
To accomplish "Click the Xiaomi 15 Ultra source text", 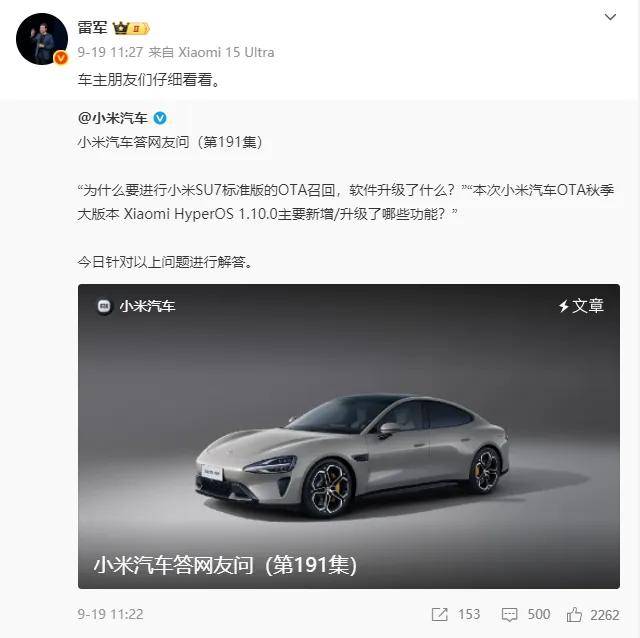I will [x=226, y=52].
